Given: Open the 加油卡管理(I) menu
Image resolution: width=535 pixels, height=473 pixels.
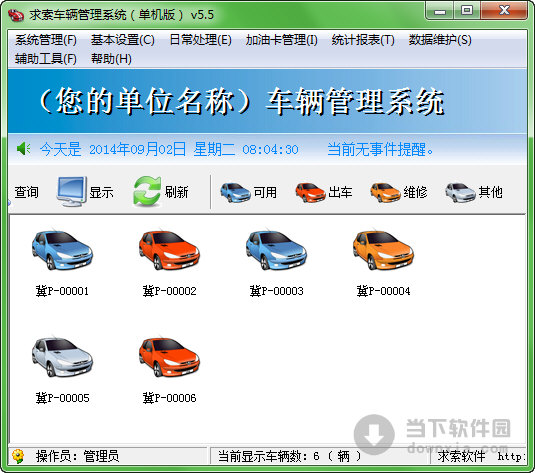Looking at the screenshot, I should pyautogui.click(x=281, y=40).
